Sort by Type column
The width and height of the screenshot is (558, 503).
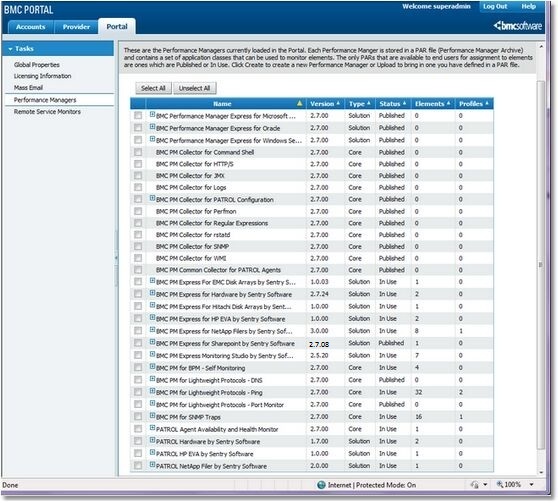[359, 104]
